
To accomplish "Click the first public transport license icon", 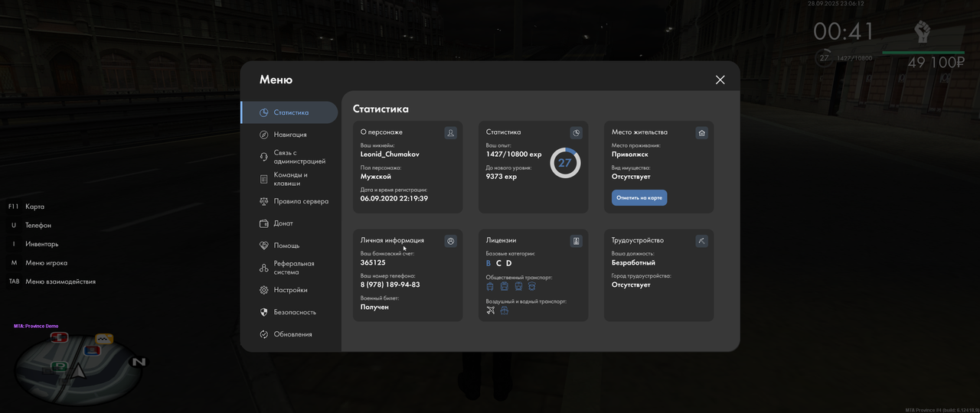I will (x=490, y=287).
